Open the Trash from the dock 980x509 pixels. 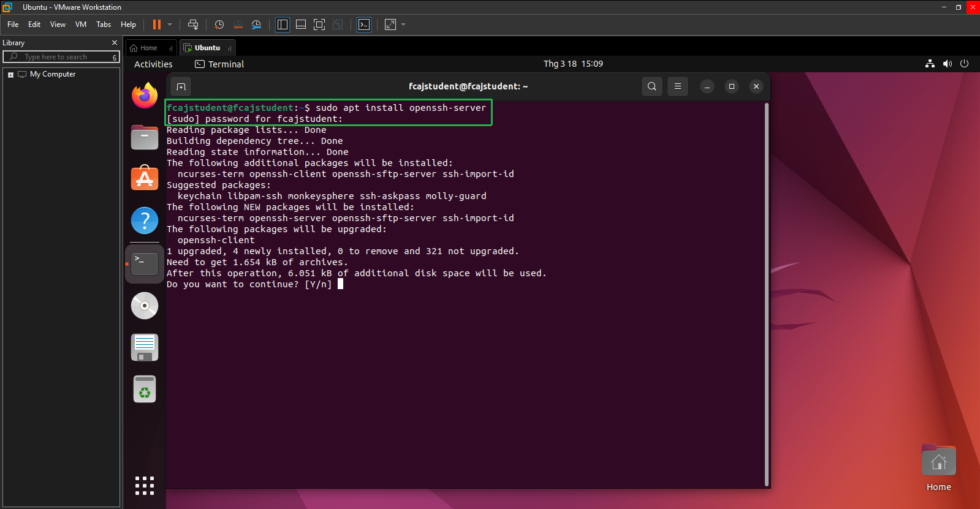145,389
